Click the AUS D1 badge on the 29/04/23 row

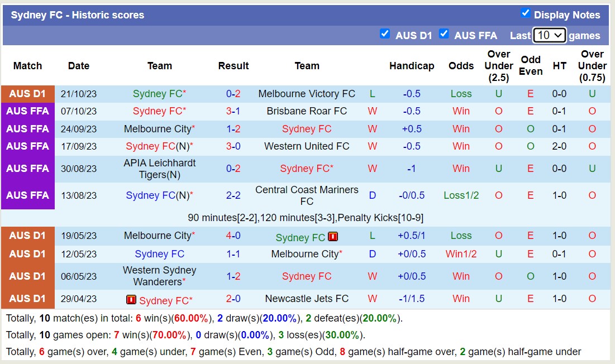pos(27,299)
